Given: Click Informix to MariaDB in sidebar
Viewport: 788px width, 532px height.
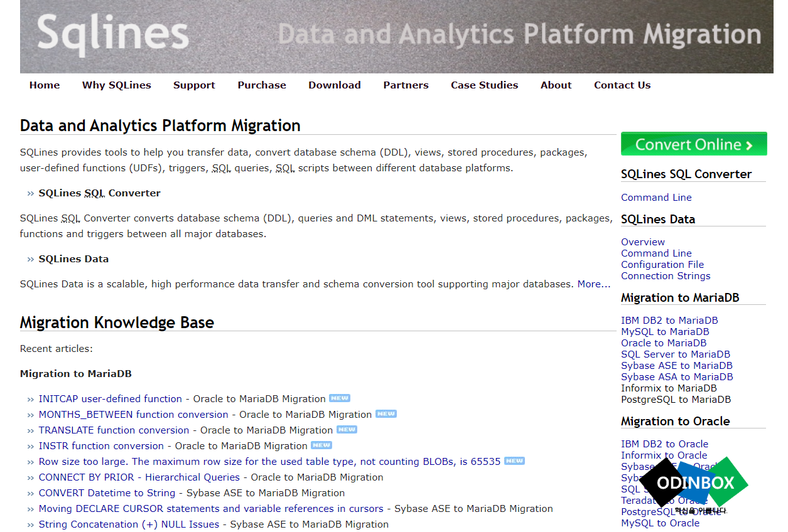Looking at the screenshot, I should tap(669, 388).
